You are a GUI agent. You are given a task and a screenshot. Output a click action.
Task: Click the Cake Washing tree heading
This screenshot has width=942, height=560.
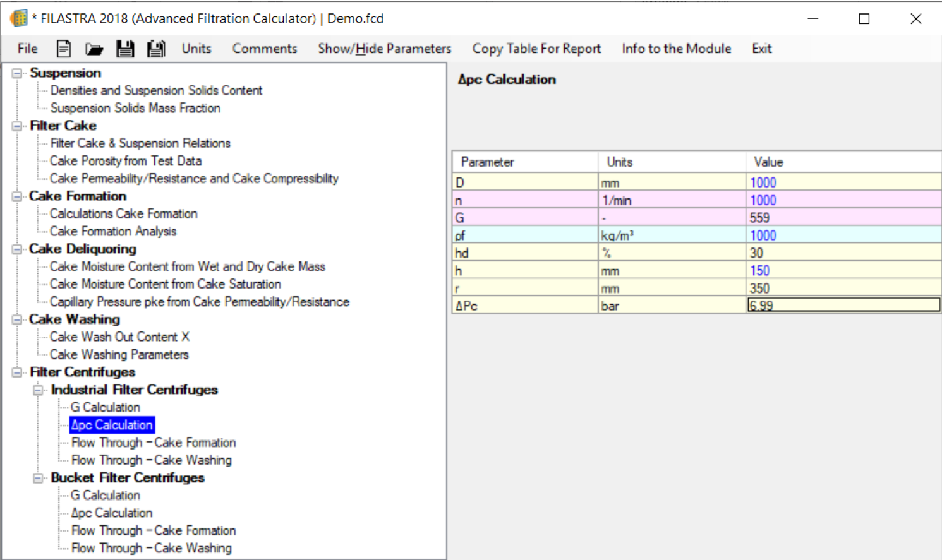pyautogui.click(x=75, y=319)
